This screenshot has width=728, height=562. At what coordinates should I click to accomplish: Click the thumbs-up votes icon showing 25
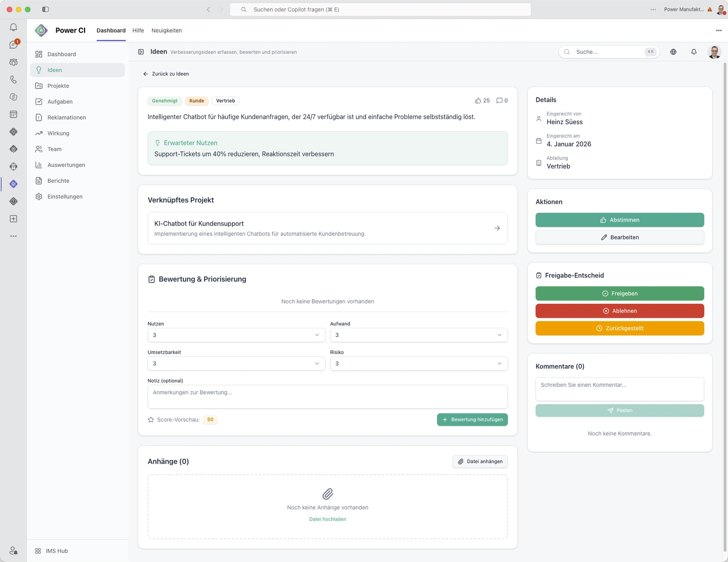[x=478, y=100]
